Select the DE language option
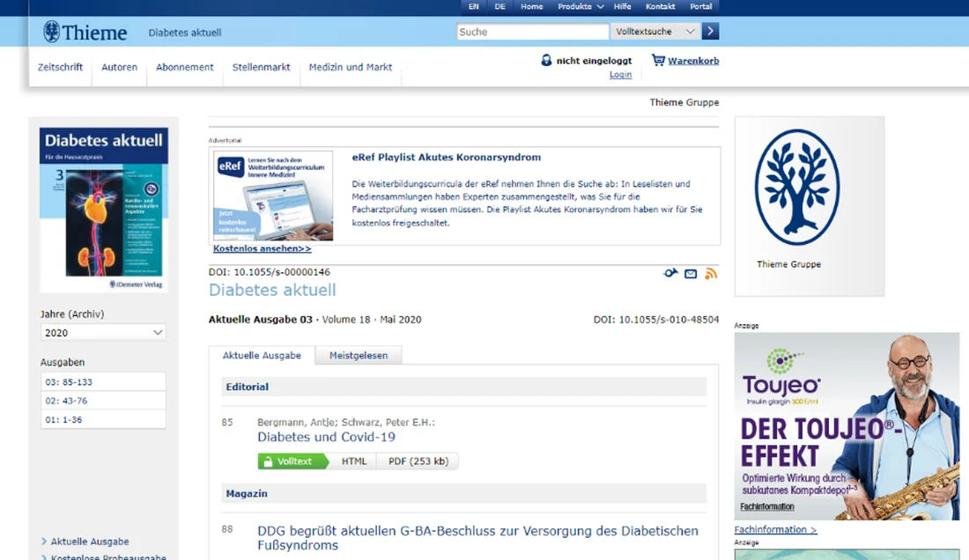This screenshot has width=969, height=560. click(499, 6)
